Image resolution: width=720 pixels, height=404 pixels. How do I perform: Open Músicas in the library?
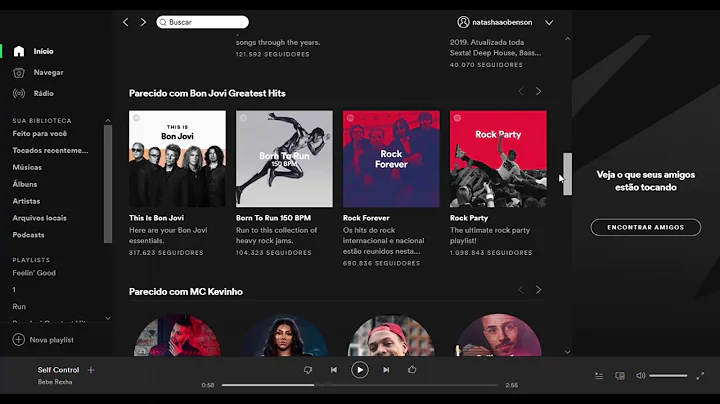[x=27, y=168]
